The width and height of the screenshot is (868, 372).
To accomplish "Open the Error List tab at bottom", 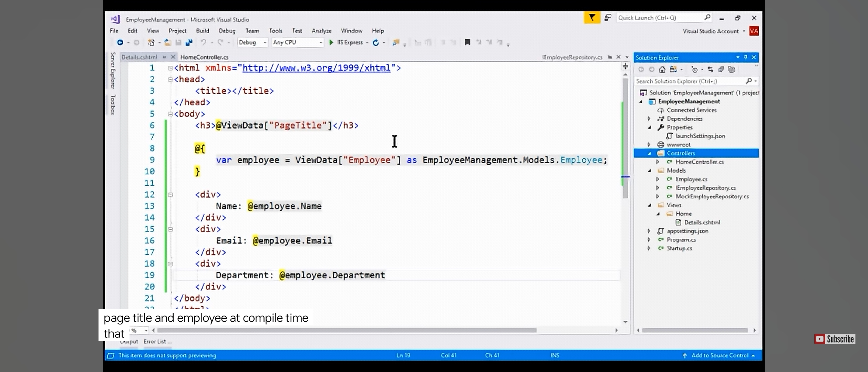I will click(x=157, y=341).
